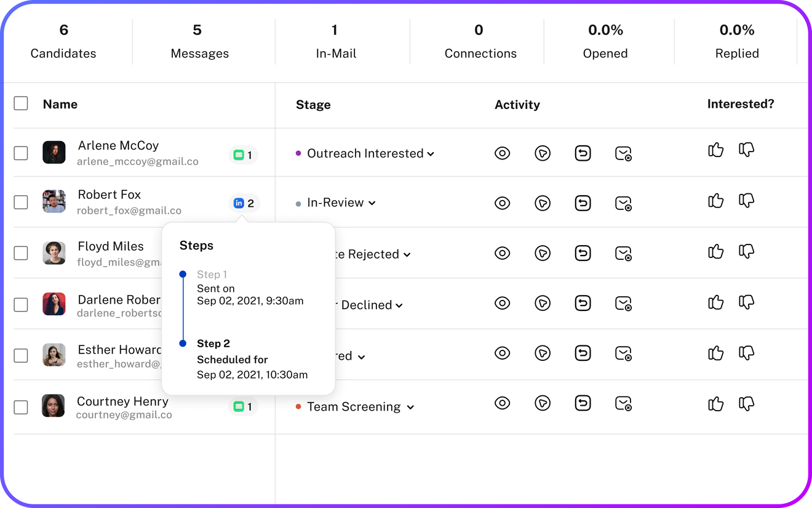
Task: Check the box for Floyd Miles
Action: click(21, 253)
